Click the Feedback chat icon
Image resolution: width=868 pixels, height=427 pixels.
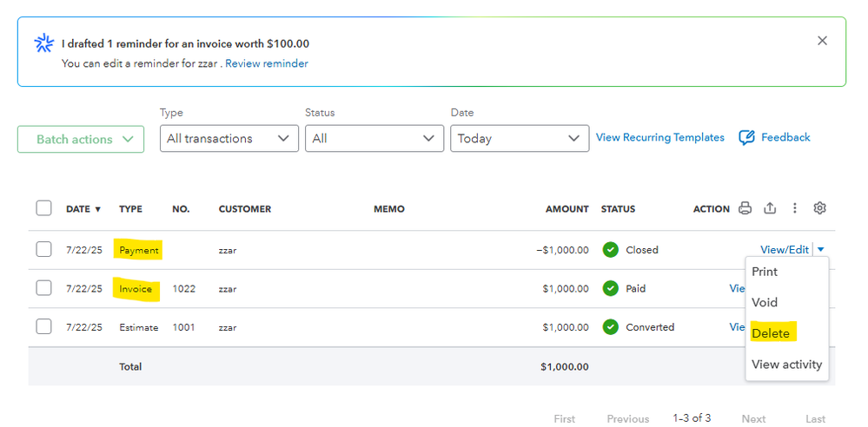746,137
